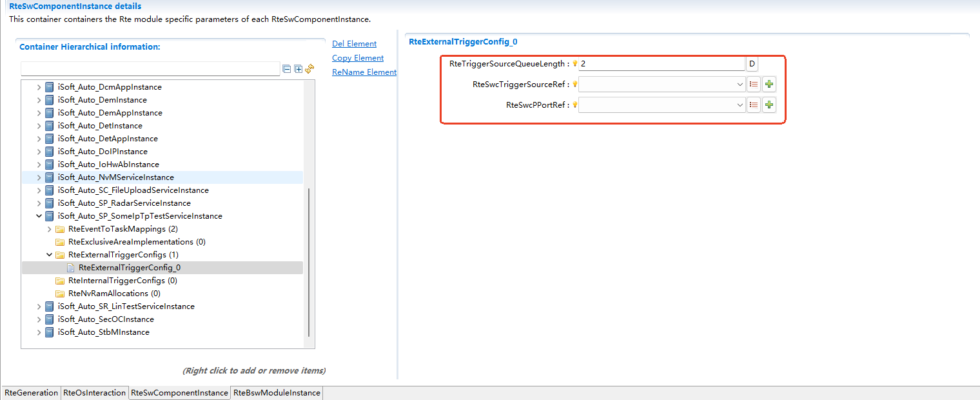
Task: Switch to the RteGeneration tab
Action: [x=31, y=393]
